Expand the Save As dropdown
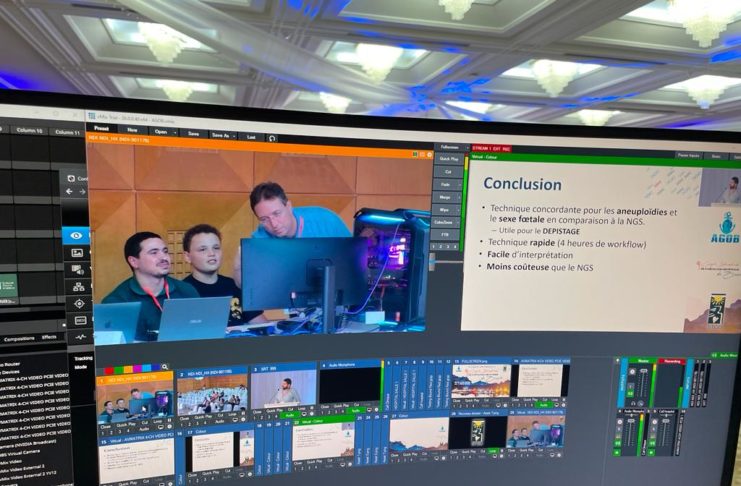The height and width of the screenshot is (486, 741). click(x=233, y=135)
